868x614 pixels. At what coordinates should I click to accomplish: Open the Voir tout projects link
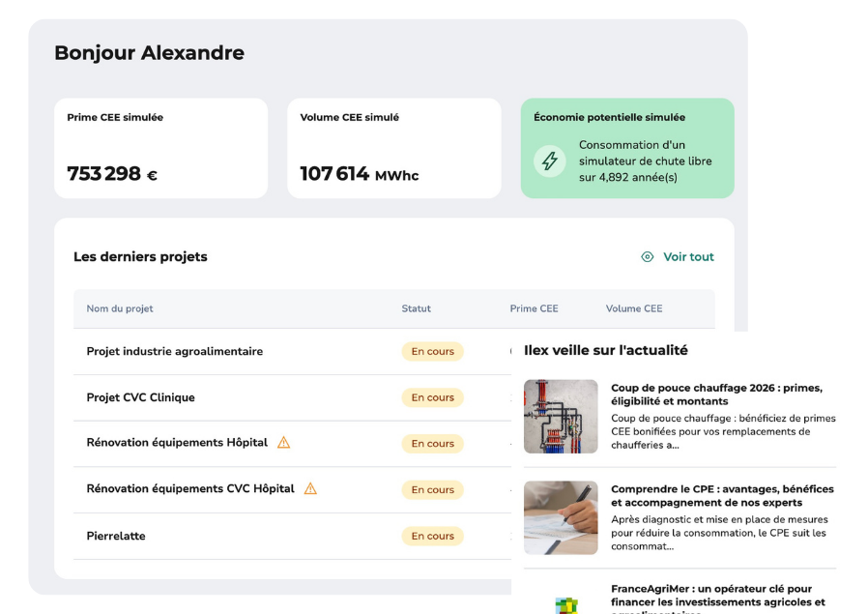pos(688,257)
